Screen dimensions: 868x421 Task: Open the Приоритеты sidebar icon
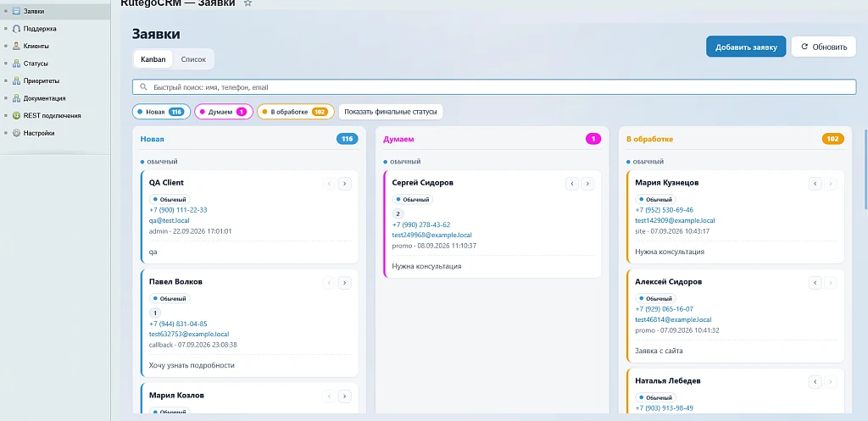point(16,80)
